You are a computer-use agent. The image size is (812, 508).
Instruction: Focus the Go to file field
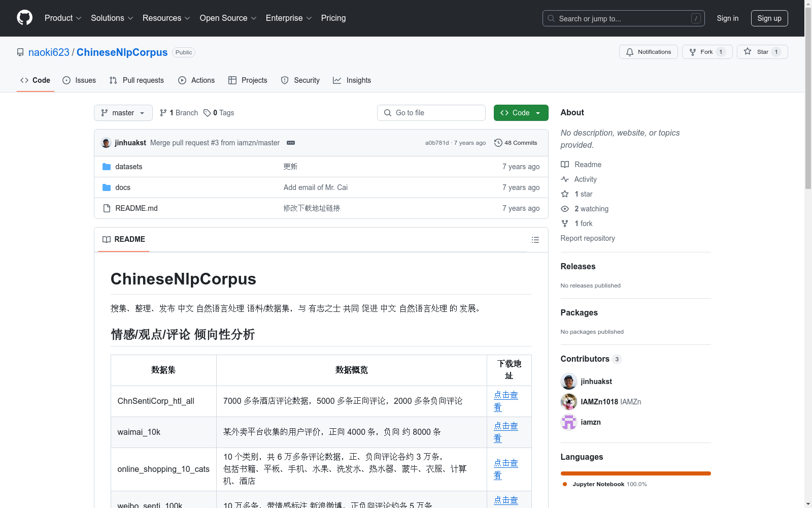pos(431,113)
